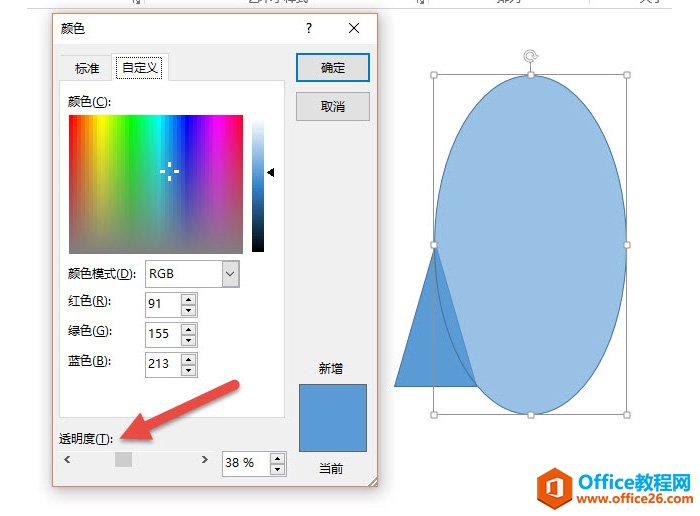Image resolution: width=700 pixels, height=516 pixels.
Task: Click the color spectrum crosshair picker
Action: (x=170, y=171)
